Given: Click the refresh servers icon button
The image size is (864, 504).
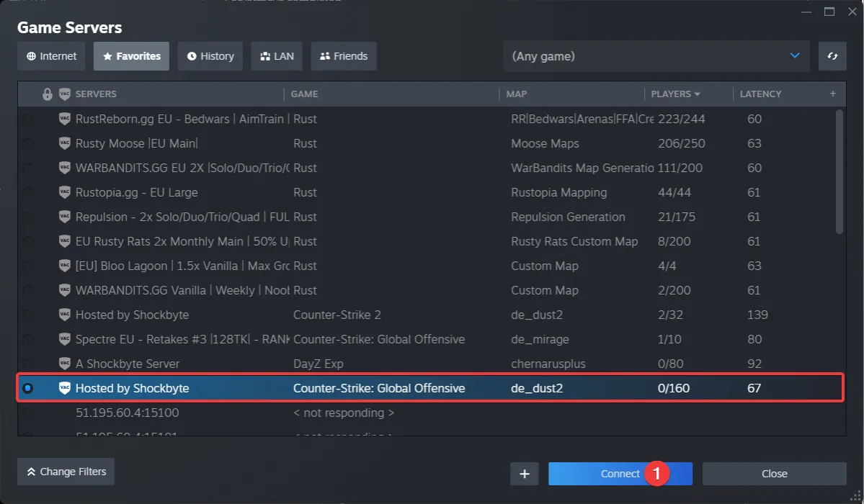Looking at the screenshot, I should pyautogui.click(x=832, y=56).
